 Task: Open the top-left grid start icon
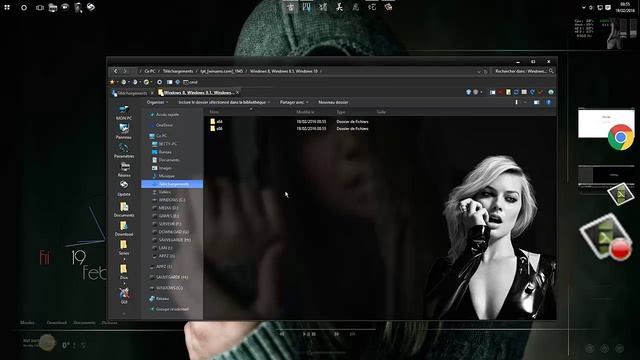pyautogui.click(x=7, y=7)
